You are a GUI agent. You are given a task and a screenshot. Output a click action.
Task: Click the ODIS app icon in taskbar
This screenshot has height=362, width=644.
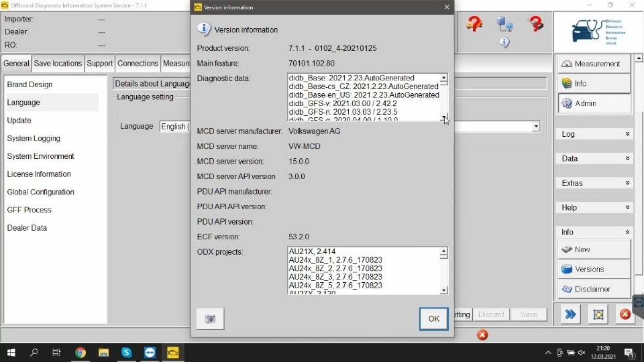click(x=173, y=353)
